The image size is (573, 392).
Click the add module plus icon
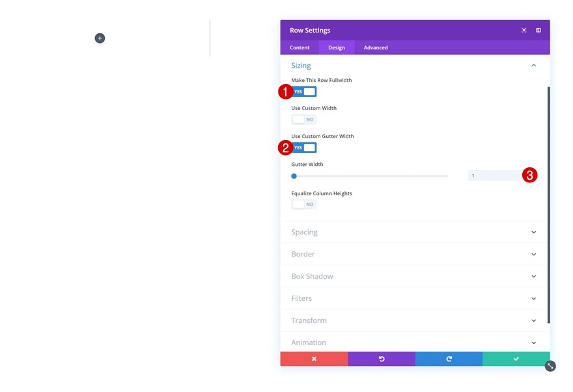[x=100, y=38]
